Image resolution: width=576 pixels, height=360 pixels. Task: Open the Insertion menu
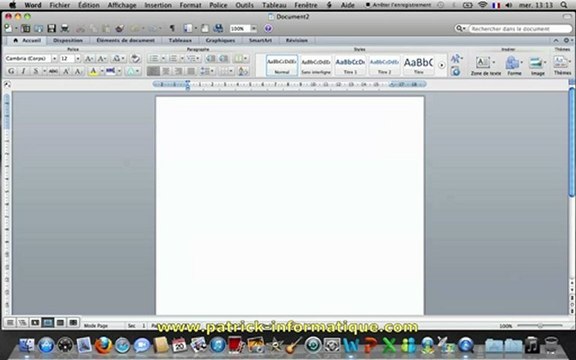158,5
